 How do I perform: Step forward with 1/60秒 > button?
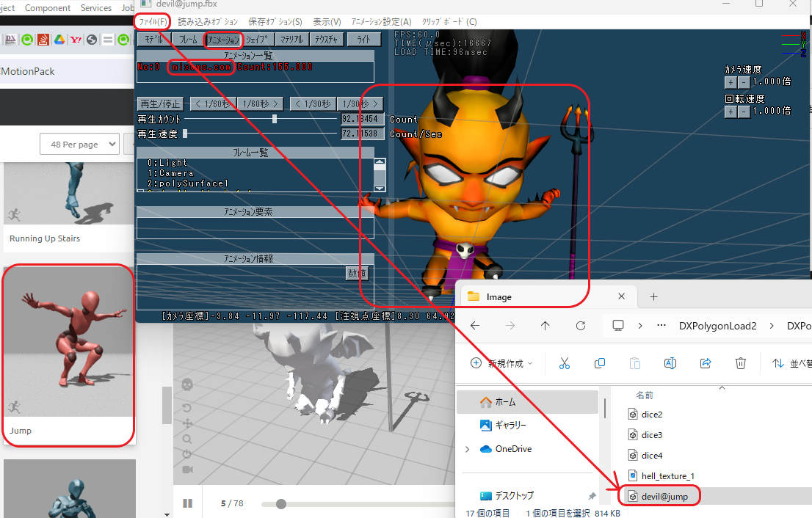[261, 104]
